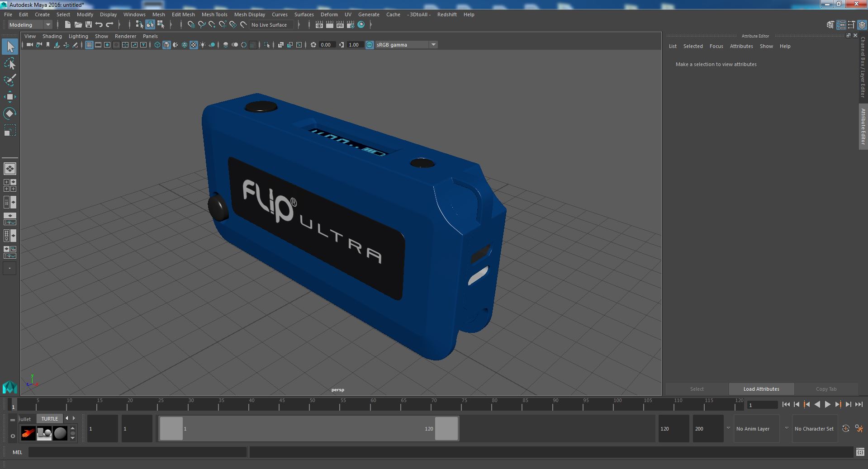Play the animation forward

click(827, 404)
